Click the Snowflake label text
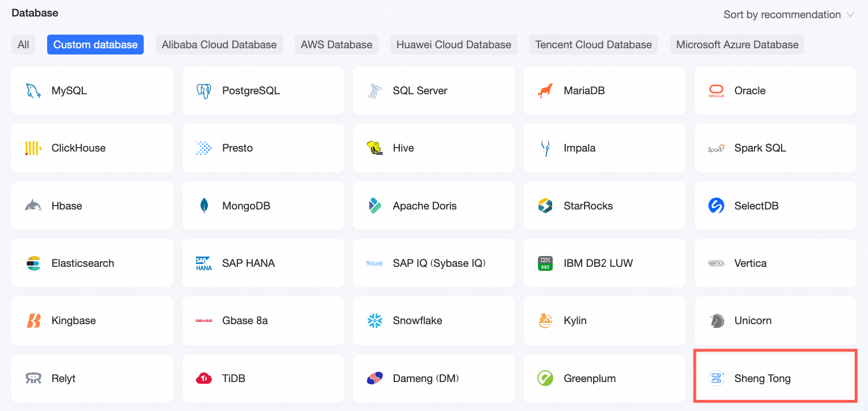The image size is (868, 411). pos(418,321)
